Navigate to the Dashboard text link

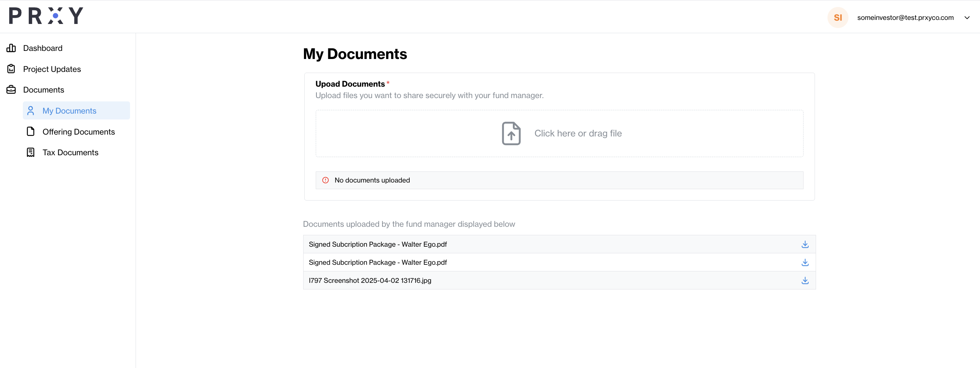click(x=43, y=48)
